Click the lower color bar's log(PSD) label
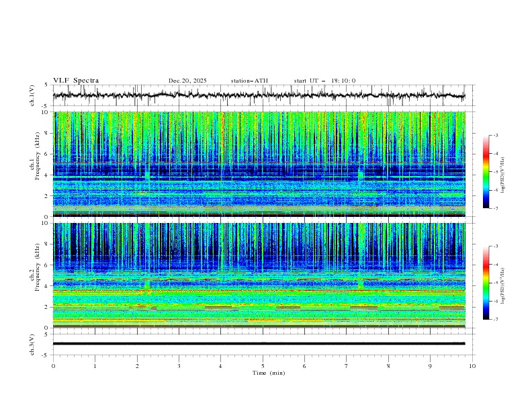The width and height of the screenshot is (532, 411). 502,285
